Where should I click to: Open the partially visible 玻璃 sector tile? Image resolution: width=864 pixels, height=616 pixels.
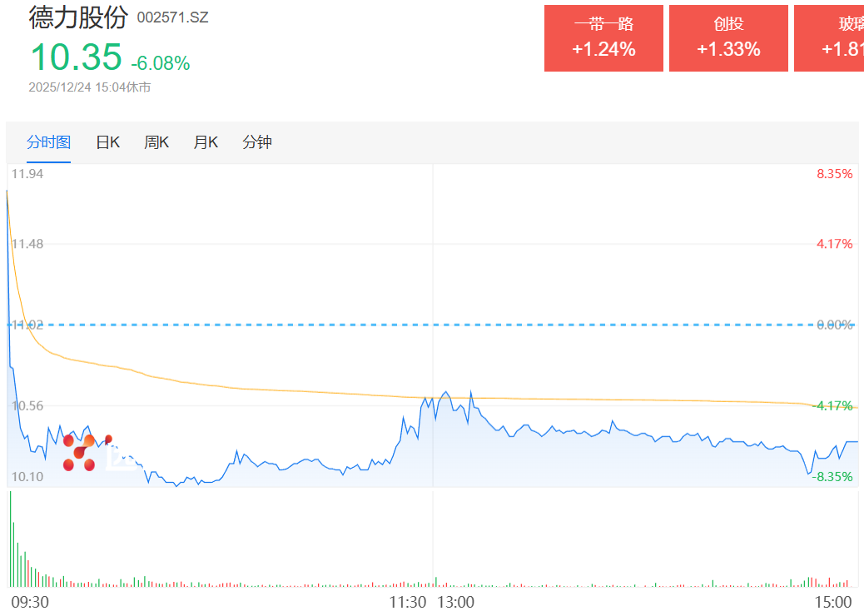coord(829,38)
